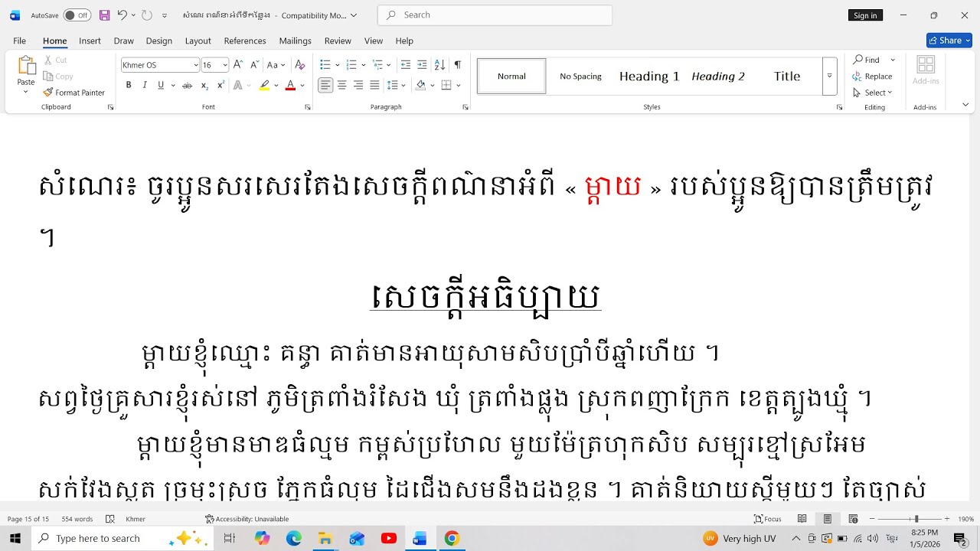Apply subscript formatting
The height and width of the screenshot is (551, 980).
point(204,85)
